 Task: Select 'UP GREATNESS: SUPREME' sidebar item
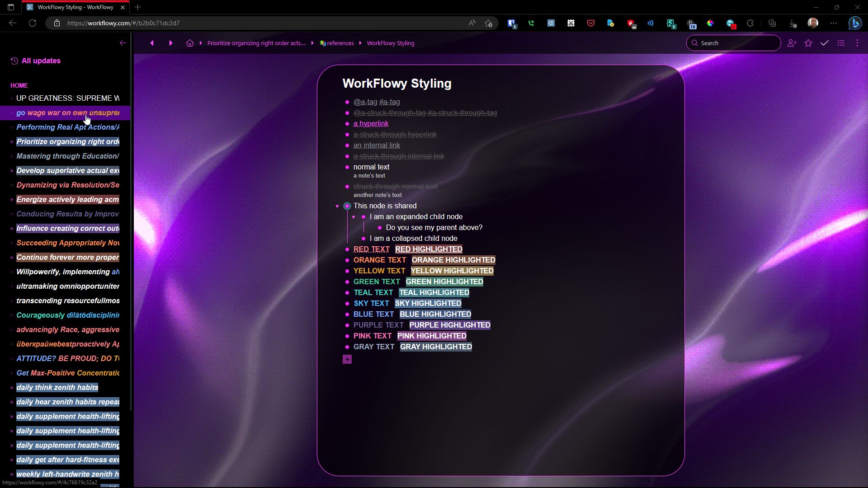(x=68, y=98)
